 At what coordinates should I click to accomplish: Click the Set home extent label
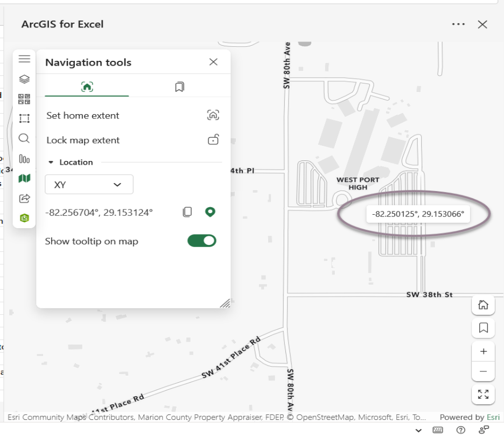point(82,115)
